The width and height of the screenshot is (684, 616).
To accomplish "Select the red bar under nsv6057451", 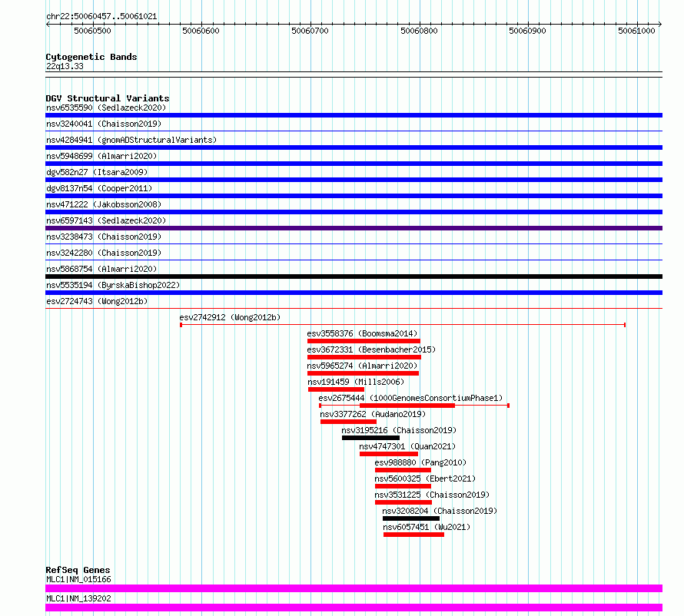I will 414,535.
